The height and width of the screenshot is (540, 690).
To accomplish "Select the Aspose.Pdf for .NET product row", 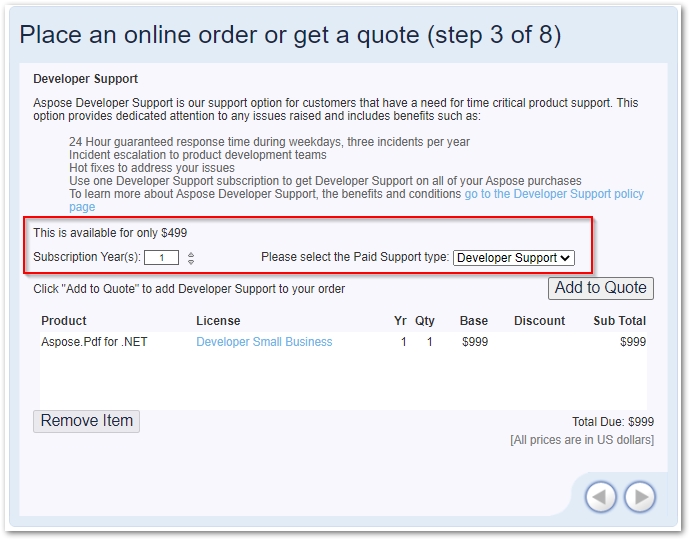I will click(x=94, y=342).
